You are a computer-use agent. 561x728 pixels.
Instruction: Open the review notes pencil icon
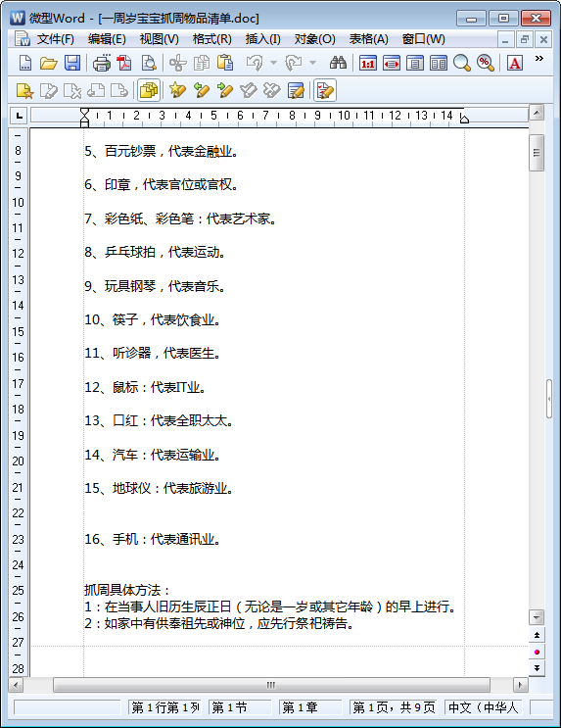coord(296,90)
